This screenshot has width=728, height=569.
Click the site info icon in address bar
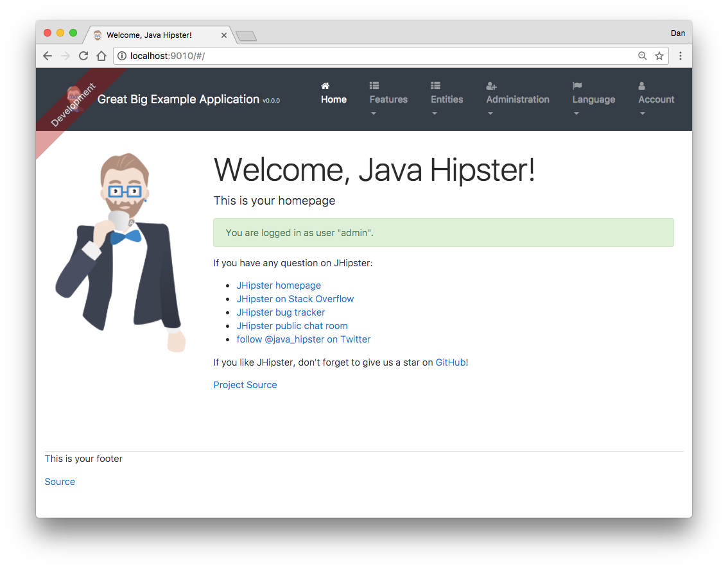pyautogui.click(x=121, y=56)
